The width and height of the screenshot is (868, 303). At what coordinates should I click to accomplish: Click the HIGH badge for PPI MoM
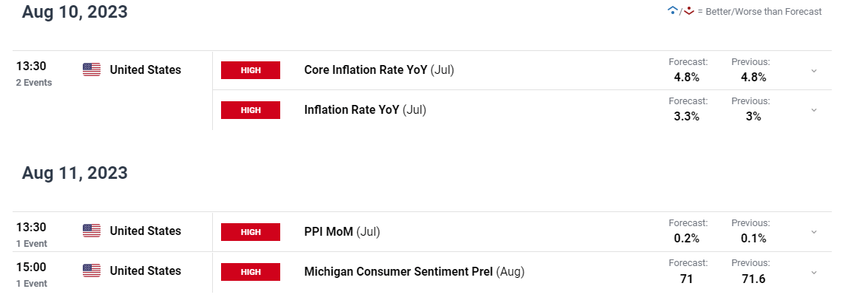tap(250, 231)
